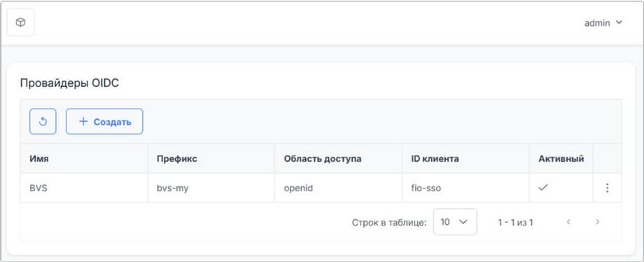This screenshot has height=262, width=644.
Task: Select the bvs-my prefix cell
Action: 211,188
